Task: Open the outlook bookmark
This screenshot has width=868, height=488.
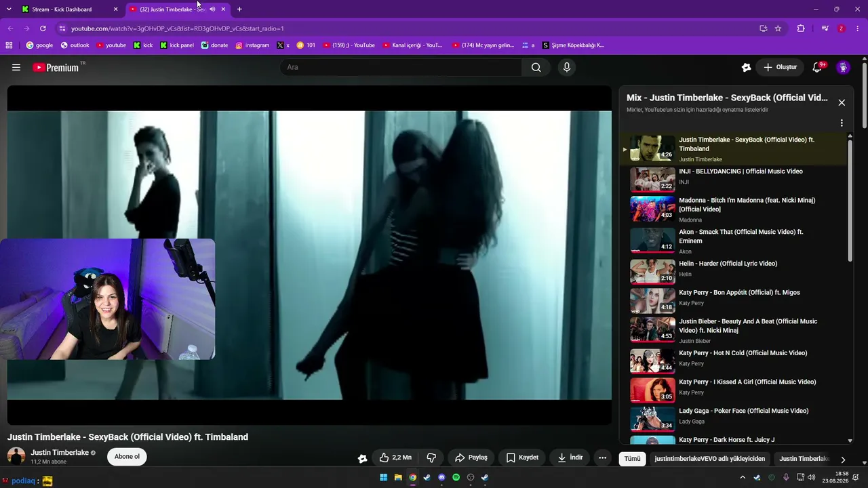Action: point(75,45)
